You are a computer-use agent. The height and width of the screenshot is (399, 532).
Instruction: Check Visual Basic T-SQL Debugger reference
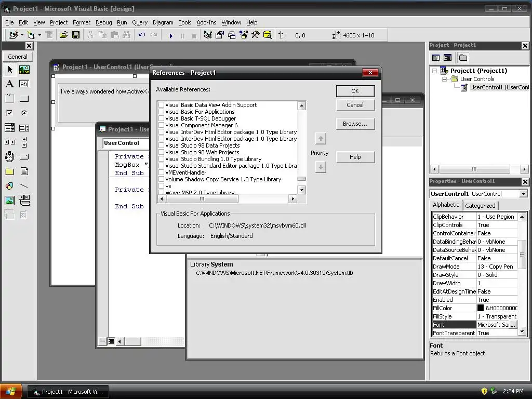click(x=162, y=118)
